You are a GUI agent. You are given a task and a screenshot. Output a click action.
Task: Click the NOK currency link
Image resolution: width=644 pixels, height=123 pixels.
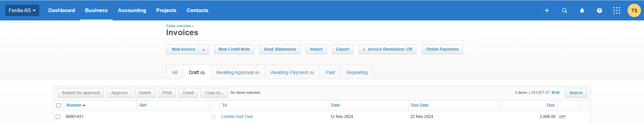click(x=556, y=93)
